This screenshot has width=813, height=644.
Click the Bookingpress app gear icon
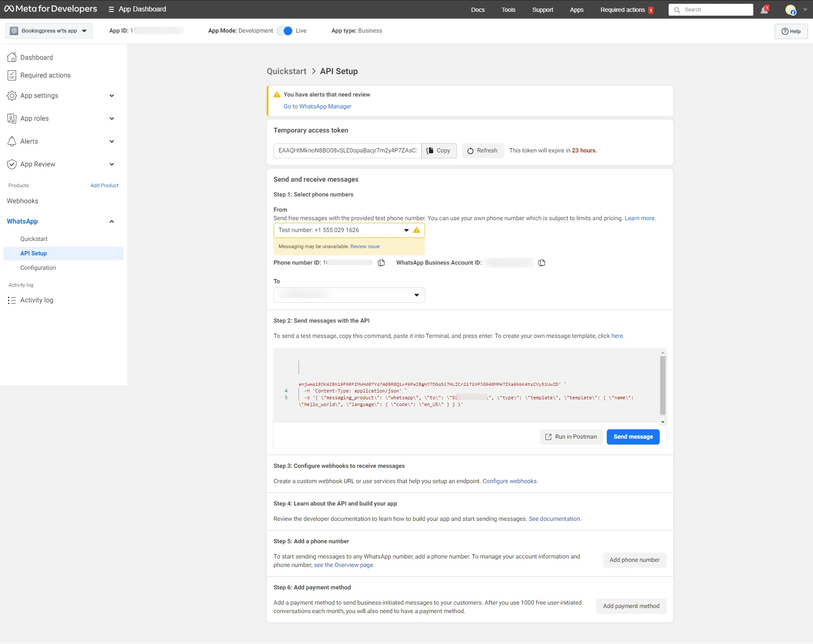[x=14, y=31]
